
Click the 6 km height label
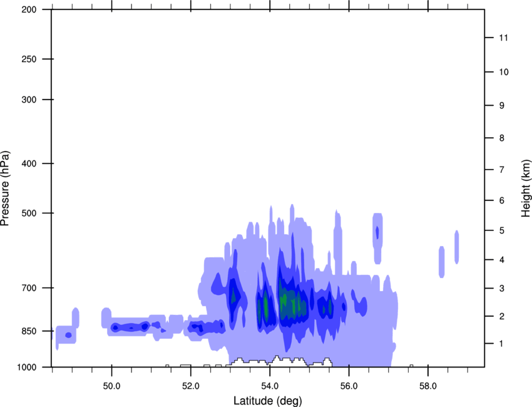(x=502, y=200)
